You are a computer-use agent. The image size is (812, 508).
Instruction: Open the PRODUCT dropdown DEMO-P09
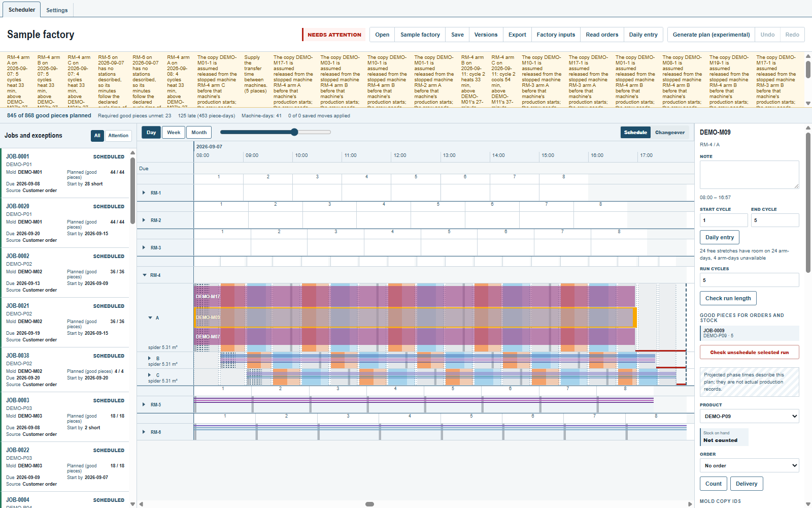tap(750, 416)
